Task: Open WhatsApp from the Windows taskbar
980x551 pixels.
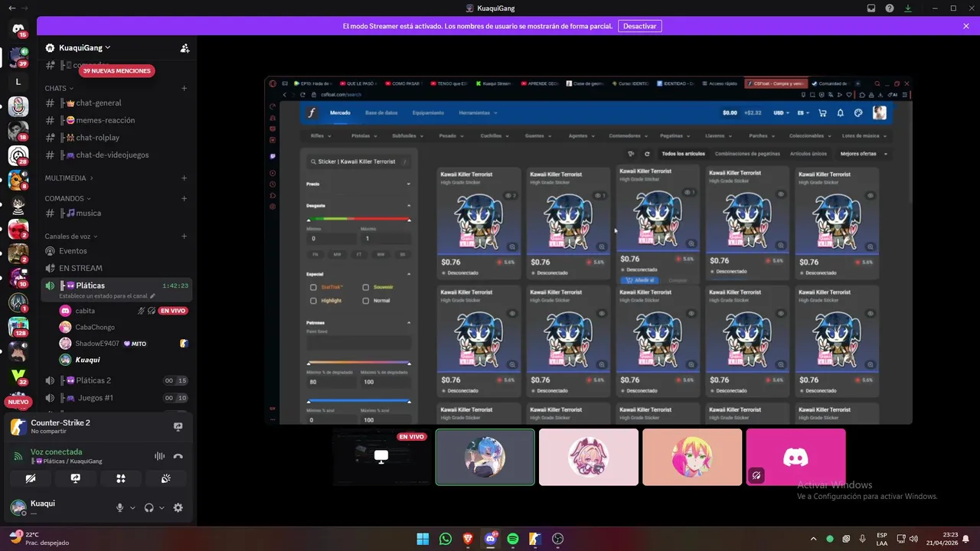Action: (446, 539)
